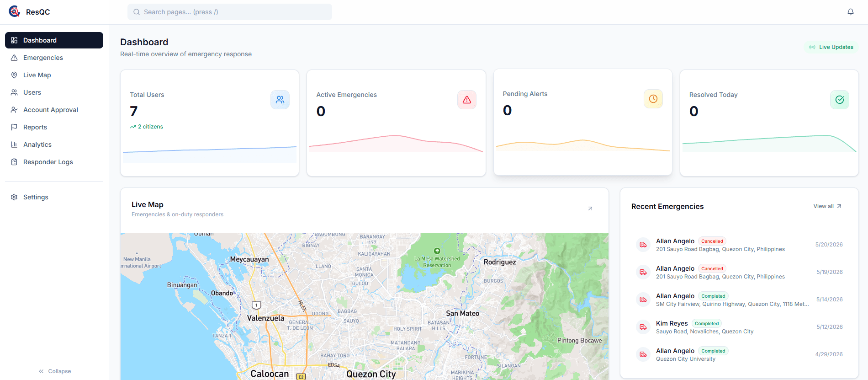The width and height of the screenshot is (868, 380).
Task: Click the Active Emergencies card
Action: [396, 123]
